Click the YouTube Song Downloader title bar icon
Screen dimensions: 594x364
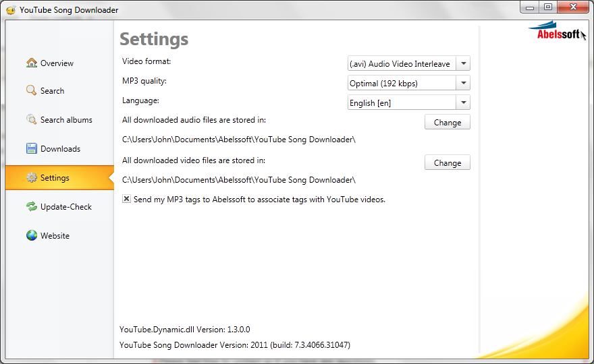click(x=11, y=10)
